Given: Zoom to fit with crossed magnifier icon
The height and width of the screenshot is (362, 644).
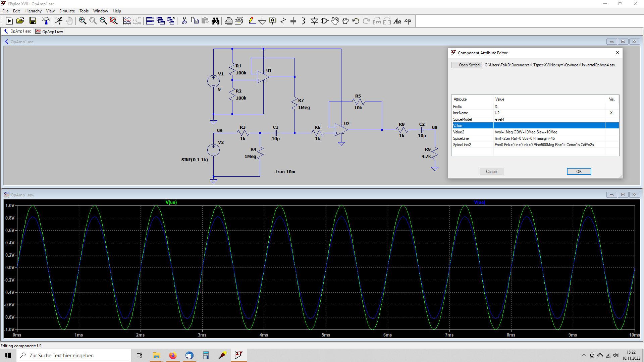Looking at the screenshot, I should tap(114, 21).
